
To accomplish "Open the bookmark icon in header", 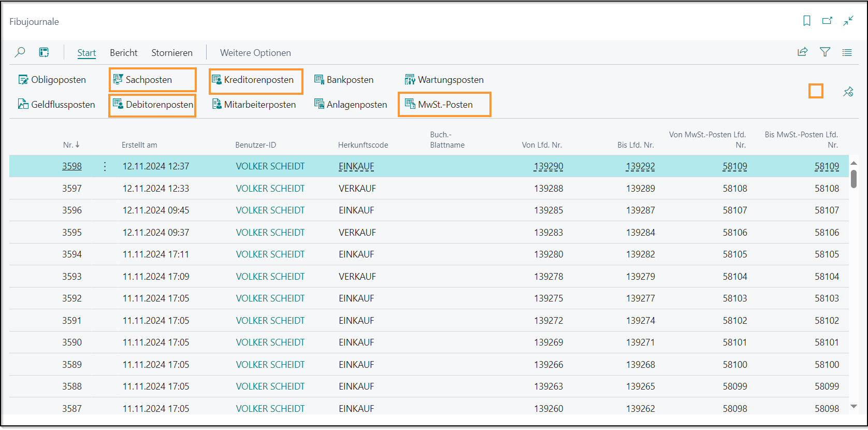I will [806, 21].
